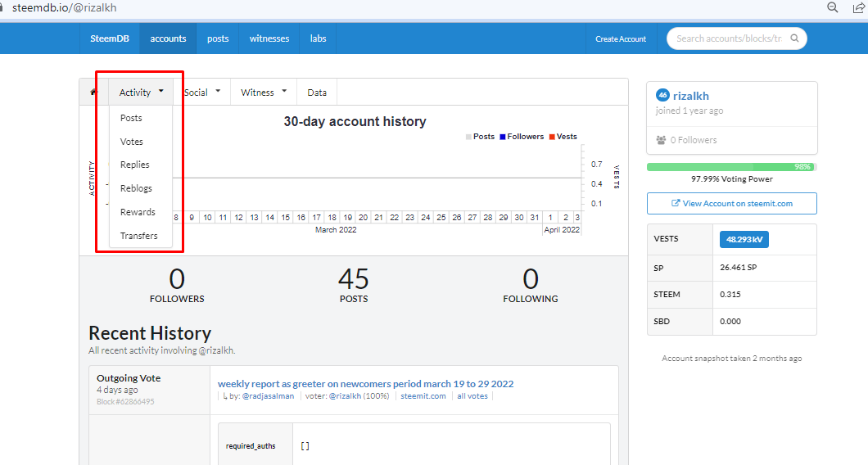Click Outgoing Vote entry label
Viewport: 868px width, 465px height.
click(x=129, y=378)
